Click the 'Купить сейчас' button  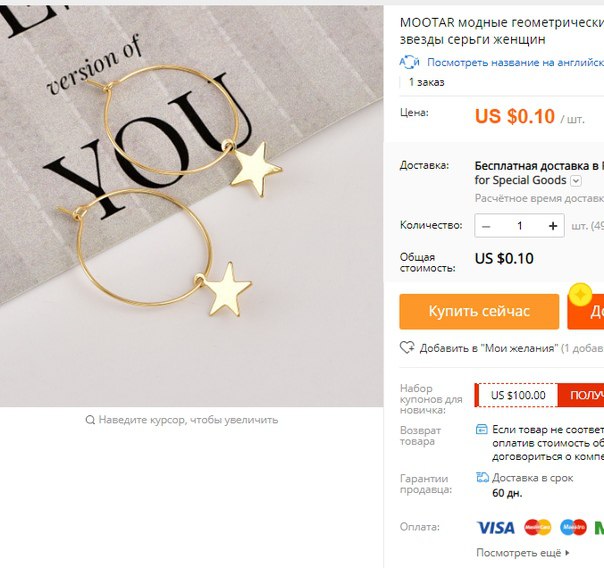pos(479,312)
